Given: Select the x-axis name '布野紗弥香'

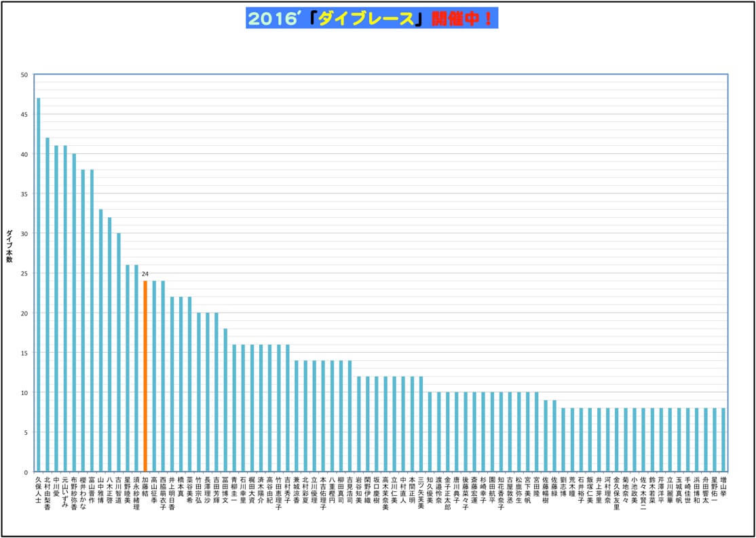Looking at the screenshot, I should click(74, 493).
